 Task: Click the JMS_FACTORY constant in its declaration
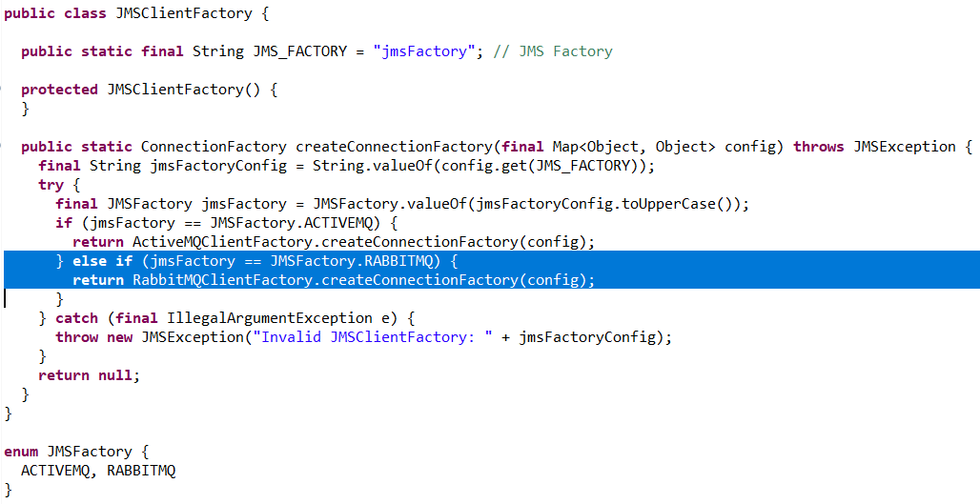[x=299, y=51]
